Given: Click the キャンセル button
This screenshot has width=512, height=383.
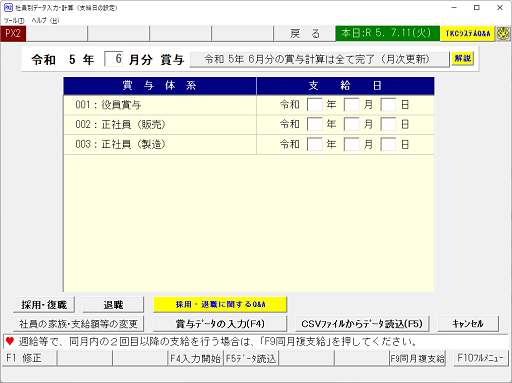Looking at the screenshot, I should (468, 324).
